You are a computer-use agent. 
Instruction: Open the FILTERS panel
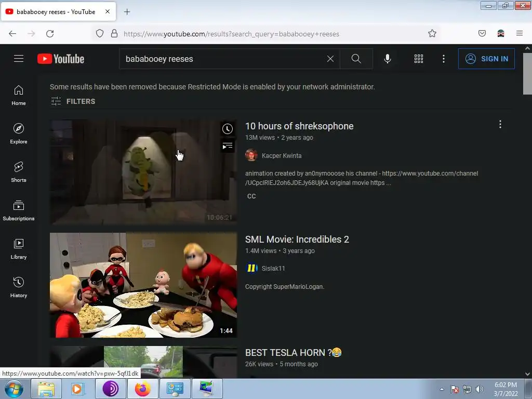point(73,101)
